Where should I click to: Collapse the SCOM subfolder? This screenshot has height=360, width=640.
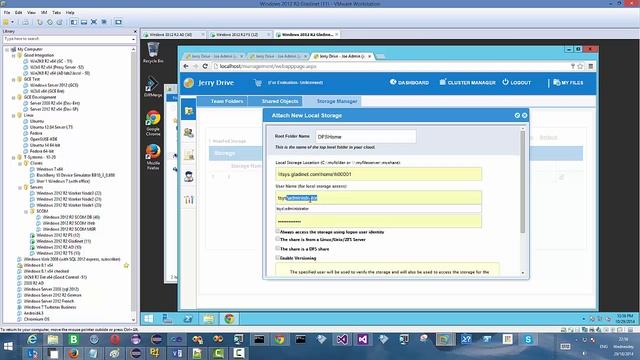coord(26,211)
